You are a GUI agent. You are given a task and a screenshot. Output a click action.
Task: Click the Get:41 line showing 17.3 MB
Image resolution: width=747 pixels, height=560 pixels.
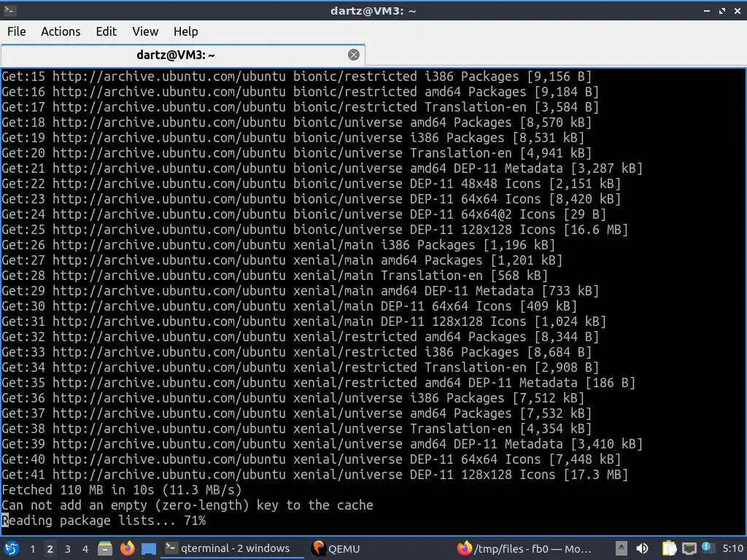tap(314, 475)
